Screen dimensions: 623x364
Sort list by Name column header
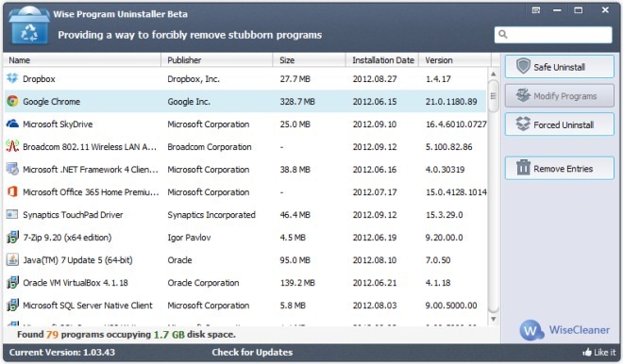tap(82, 60)
